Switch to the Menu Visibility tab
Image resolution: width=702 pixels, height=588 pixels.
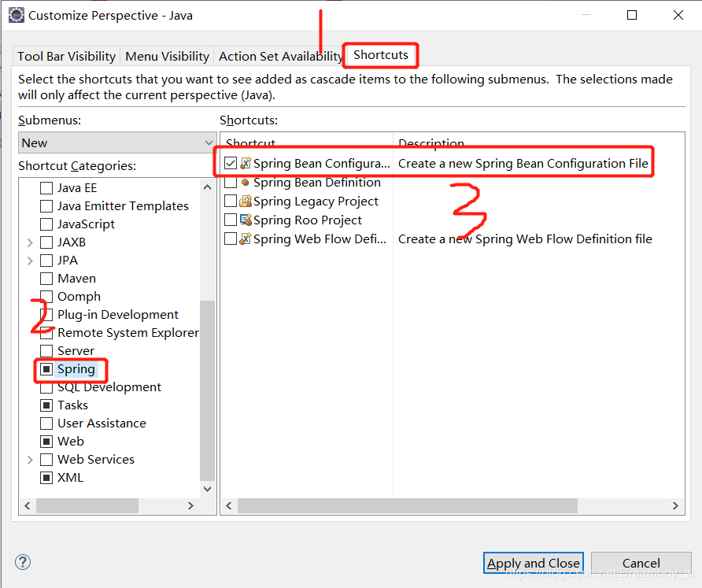tap(167, 57)
